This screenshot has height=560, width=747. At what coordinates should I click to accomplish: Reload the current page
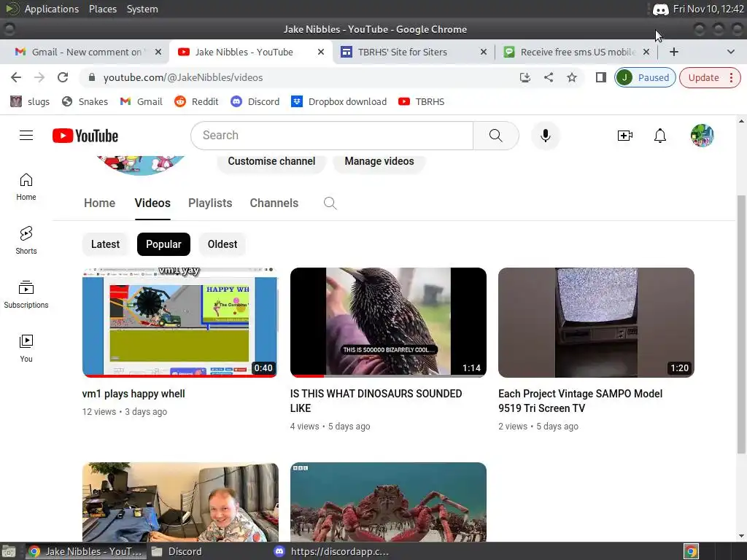63,77
